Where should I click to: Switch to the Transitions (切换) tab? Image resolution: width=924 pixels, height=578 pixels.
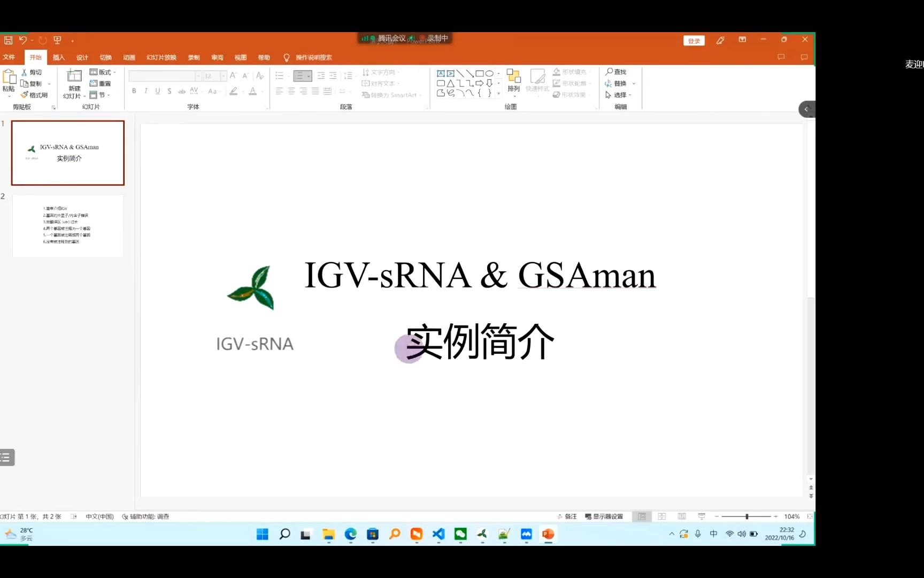[x=106, y=57]
